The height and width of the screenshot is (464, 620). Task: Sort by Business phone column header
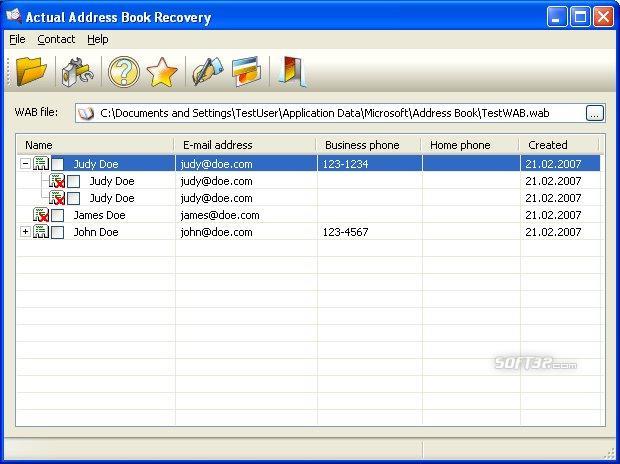[369, 145]
